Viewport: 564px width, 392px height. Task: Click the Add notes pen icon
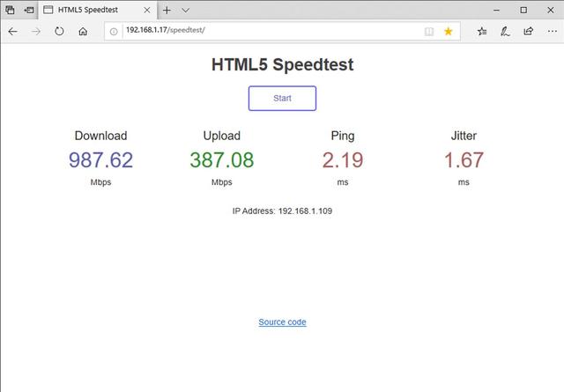point(505,31)
